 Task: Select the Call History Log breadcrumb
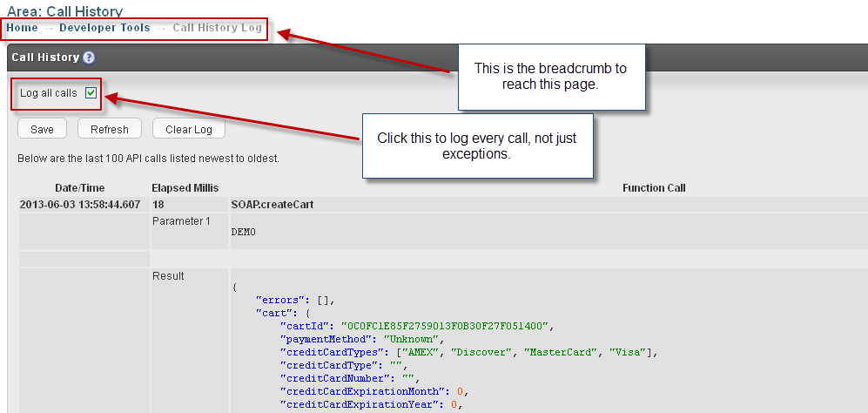[217, 28]
